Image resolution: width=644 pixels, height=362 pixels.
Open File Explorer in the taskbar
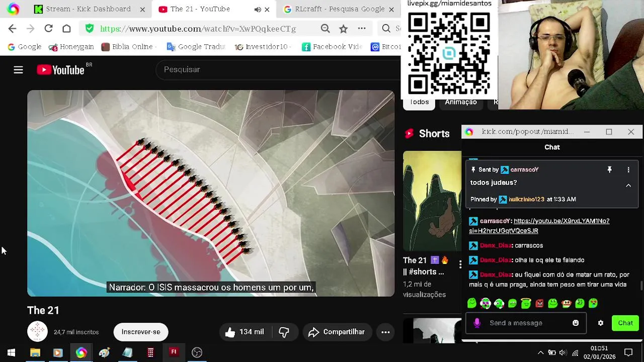35,352
